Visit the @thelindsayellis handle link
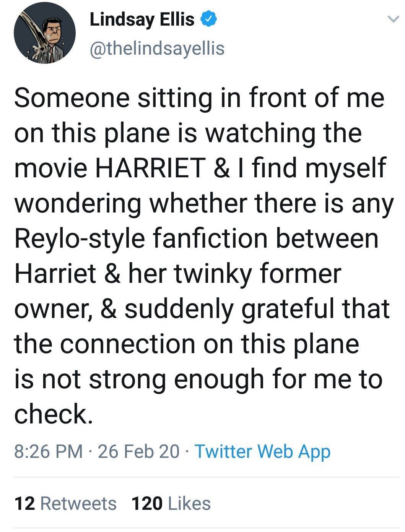 [157, 49]
